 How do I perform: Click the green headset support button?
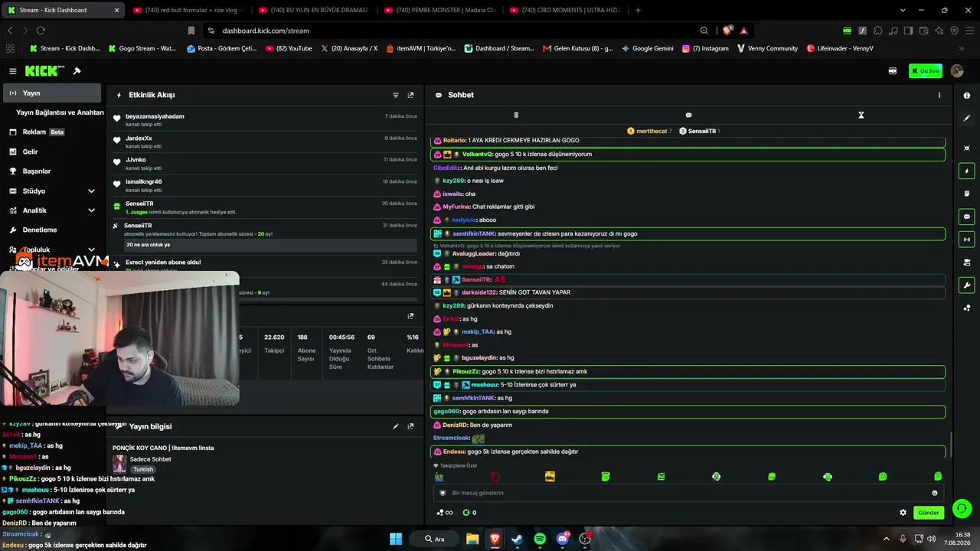point(962,509)
